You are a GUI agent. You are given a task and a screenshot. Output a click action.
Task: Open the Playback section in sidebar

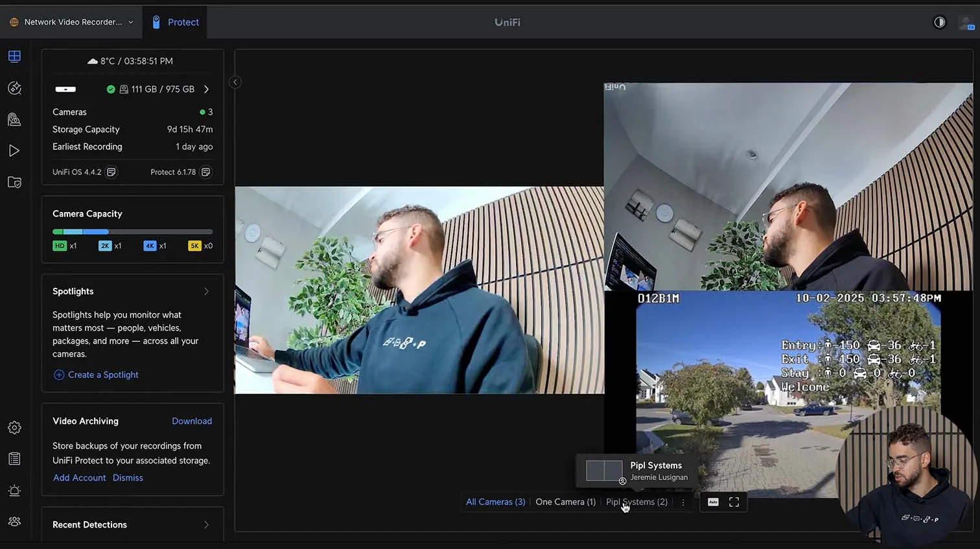[14, 151]
